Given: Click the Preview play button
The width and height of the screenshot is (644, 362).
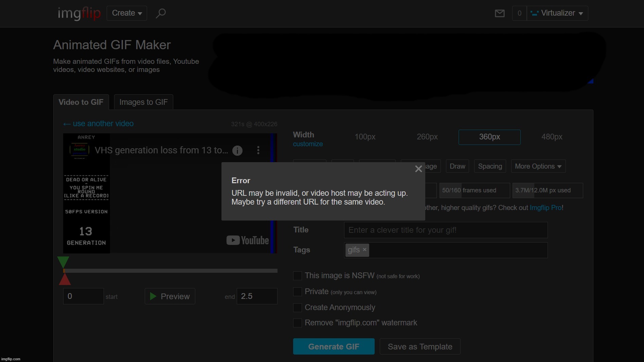Looking at the screenshot, I should click(170, 296).
